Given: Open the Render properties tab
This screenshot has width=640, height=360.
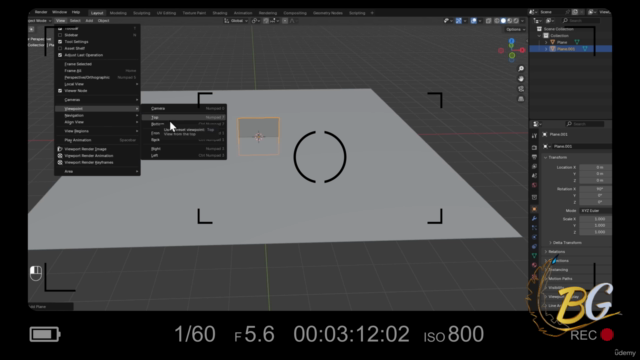Looking at the screenshot, I should click(534, 147).
